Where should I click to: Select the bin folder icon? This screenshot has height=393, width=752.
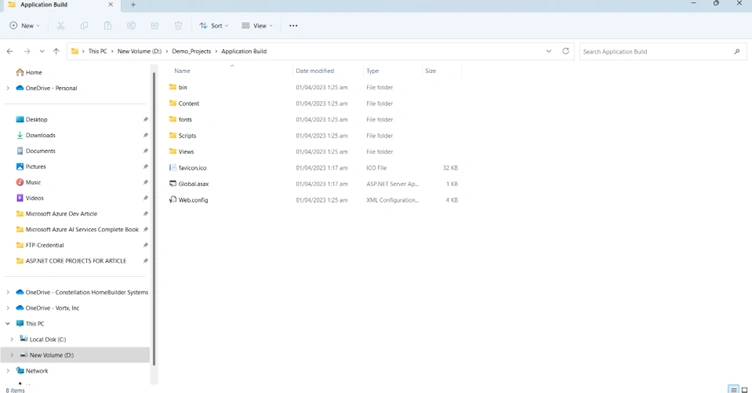[x=173, y=87]
